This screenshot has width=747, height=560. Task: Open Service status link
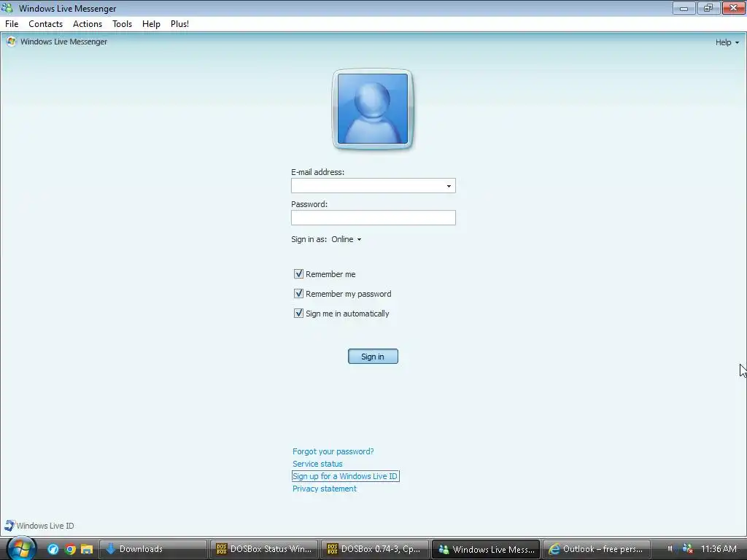coord(317,463)
